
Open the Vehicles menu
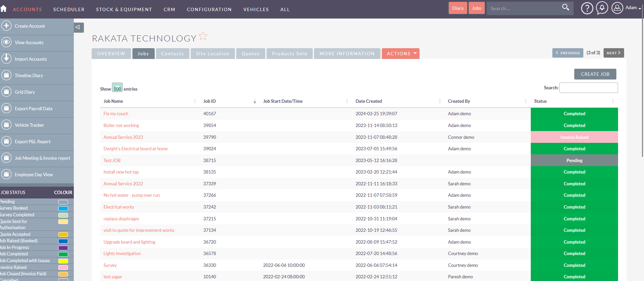coord(256,9)
